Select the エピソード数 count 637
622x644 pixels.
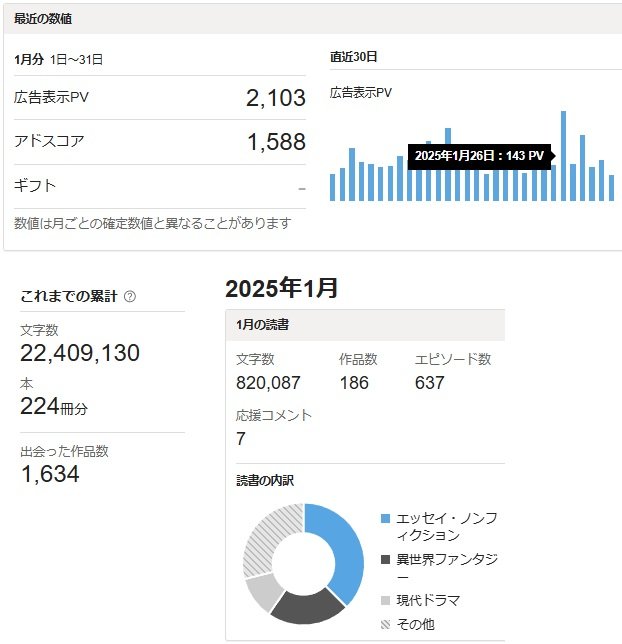[429, 382]
